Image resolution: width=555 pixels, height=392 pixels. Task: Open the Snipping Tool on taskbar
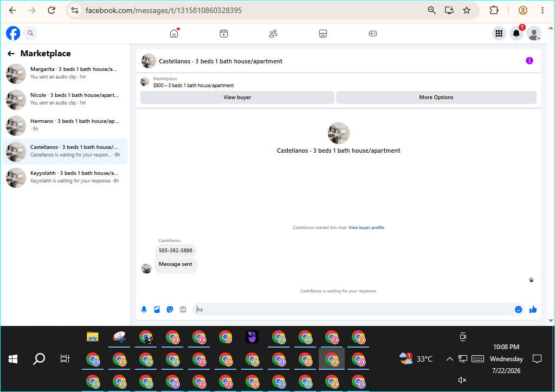[x=119, y=337]
